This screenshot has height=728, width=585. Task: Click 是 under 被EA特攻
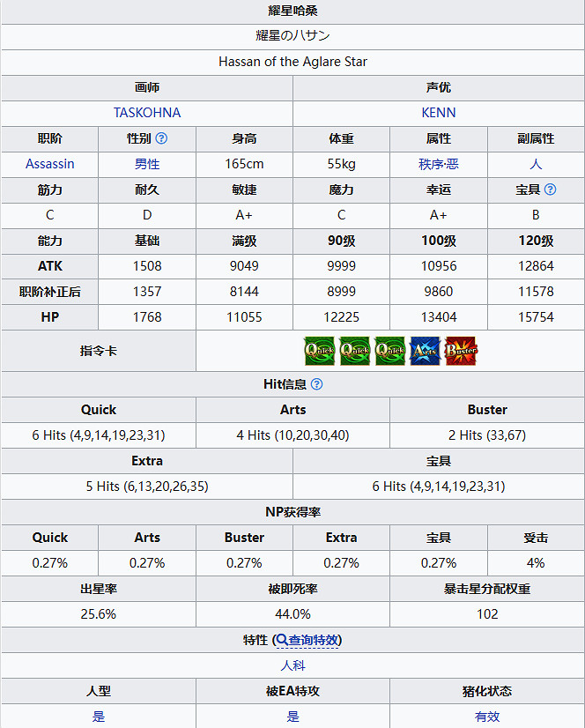click(293, 717)
